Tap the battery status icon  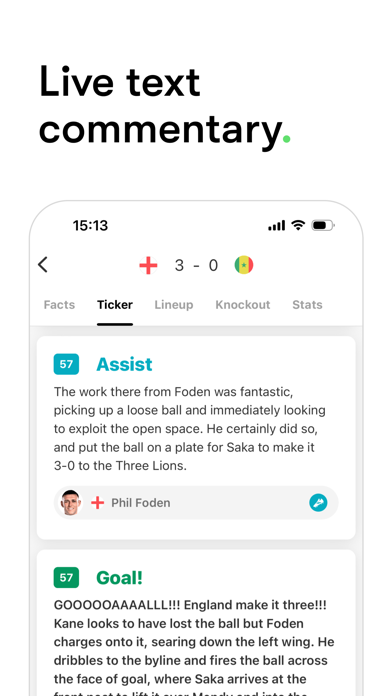click(x=323, y=225)
